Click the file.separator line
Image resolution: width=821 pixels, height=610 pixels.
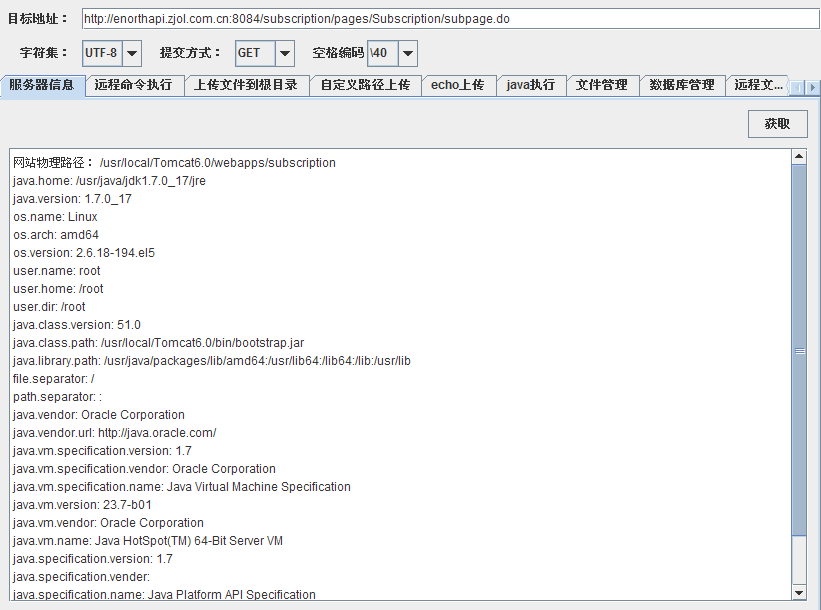click(54, 379)
